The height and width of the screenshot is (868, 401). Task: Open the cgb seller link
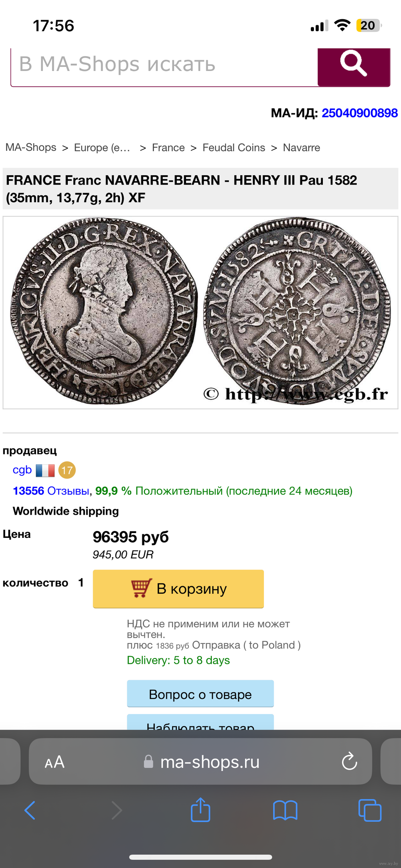(x=22, y=470)
